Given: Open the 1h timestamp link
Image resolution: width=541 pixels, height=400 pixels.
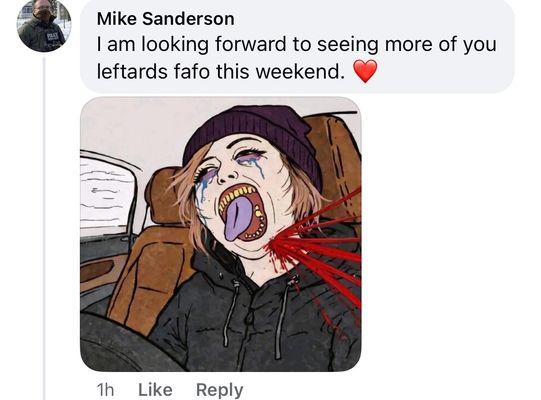Looking at the screenshot, I should coord(105,390).
